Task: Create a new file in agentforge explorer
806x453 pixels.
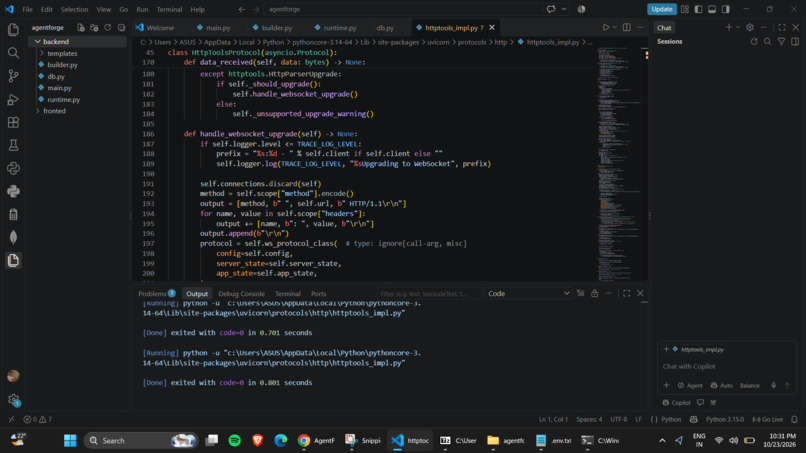Action: pyautogui.click(x=81, y=28)
